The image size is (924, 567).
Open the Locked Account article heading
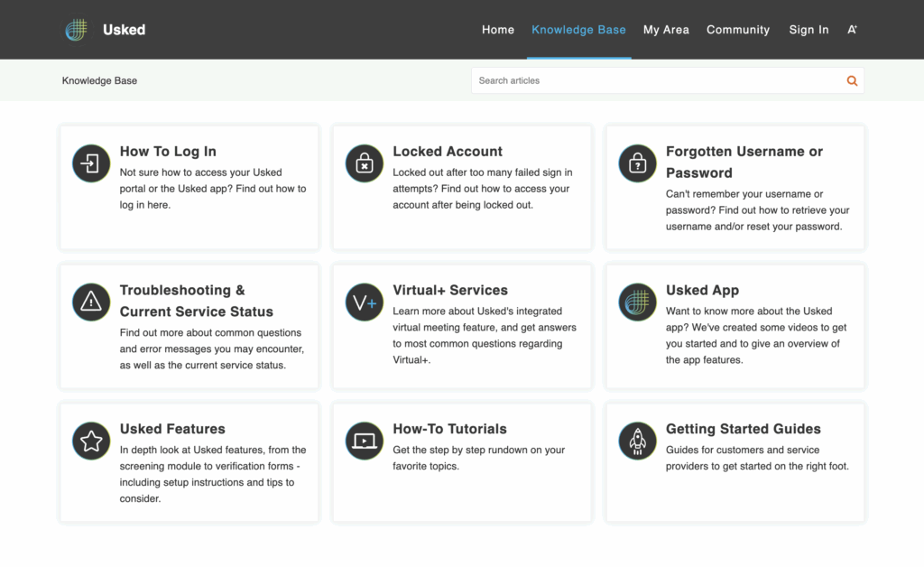pos(448,152)
